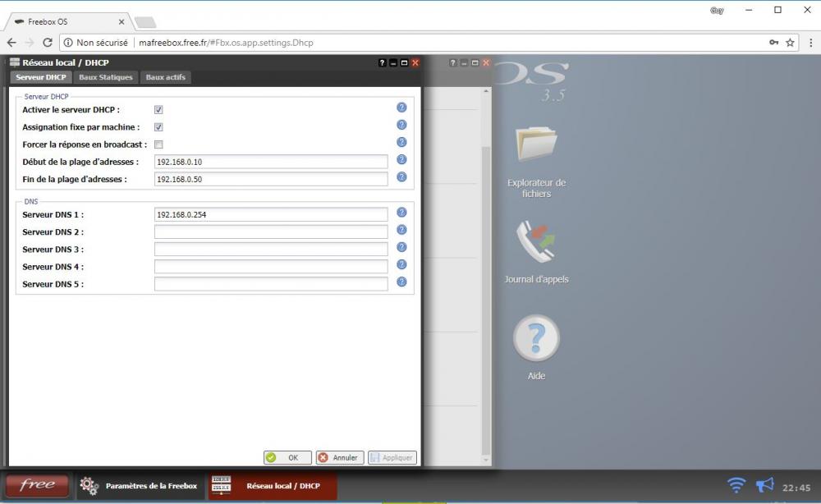Show help for Début de la plage d'adresses

click(401, 159)
